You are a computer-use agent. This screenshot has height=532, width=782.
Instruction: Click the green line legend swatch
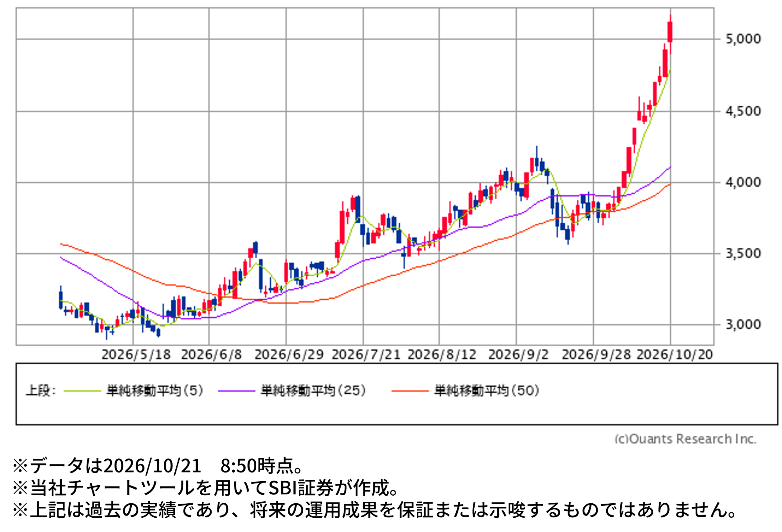click(82, 391)
